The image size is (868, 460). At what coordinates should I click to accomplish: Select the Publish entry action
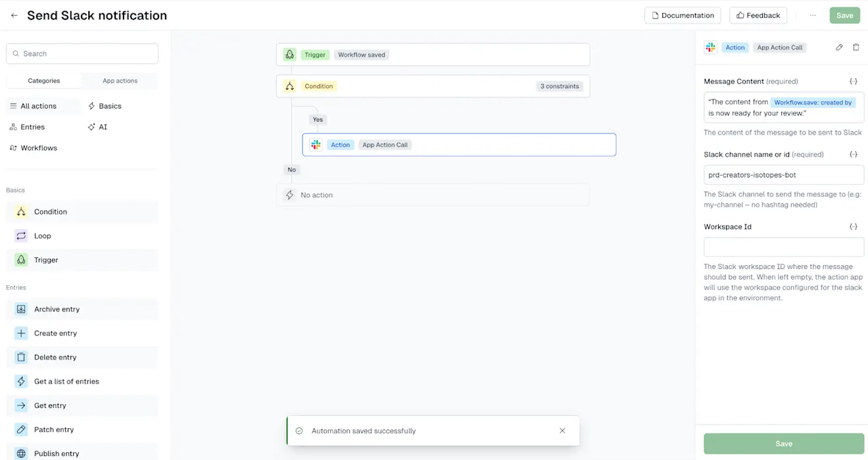point(57,453)
